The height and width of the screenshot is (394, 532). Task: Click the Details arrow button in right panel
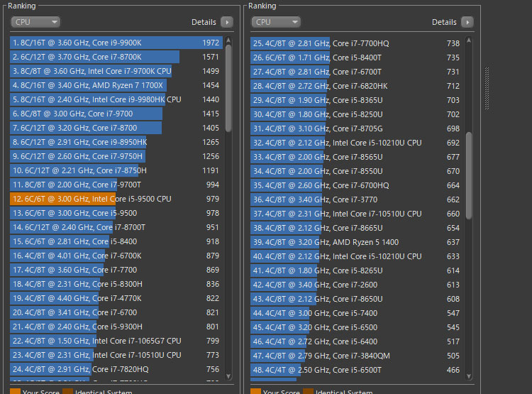(467, 22)
